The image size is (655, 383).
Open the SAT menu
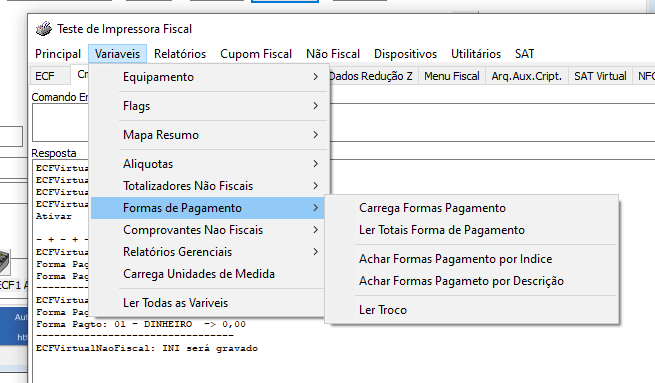[x=524, y=54]
